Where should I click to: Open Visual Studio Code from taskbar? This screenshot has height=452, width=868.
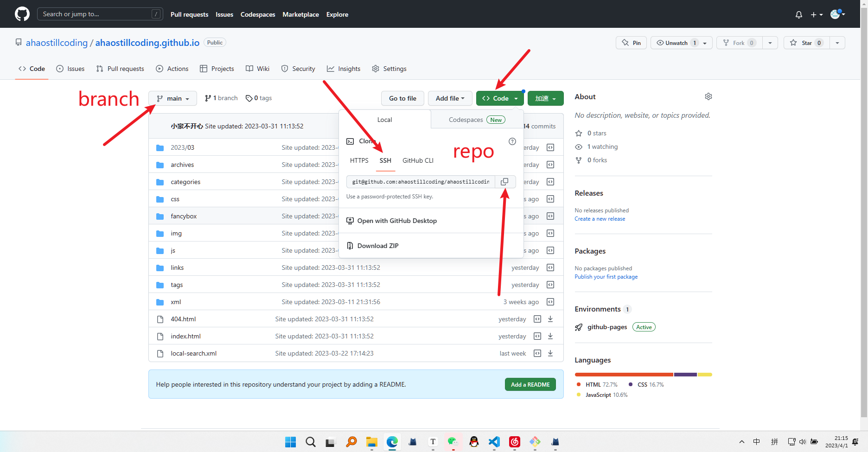(494, 442)
